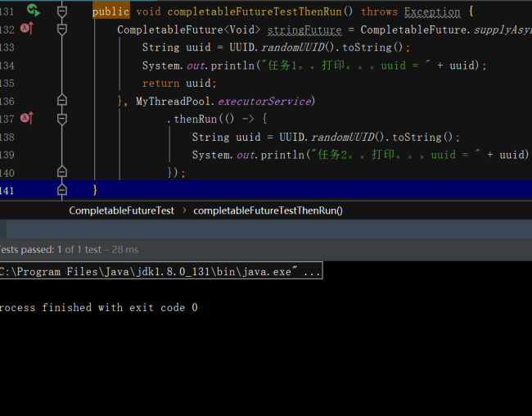Screen dimensions: 532x416
Task: Click the closing brace on line 141
Action: tap(95, 189)
